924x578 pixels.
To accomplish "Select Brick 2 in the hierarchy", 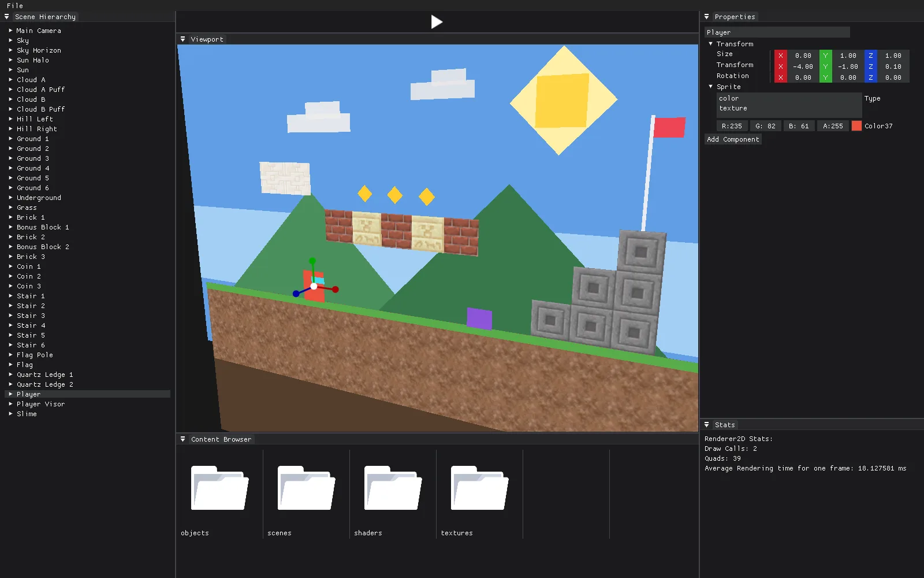I will point(88,237).
